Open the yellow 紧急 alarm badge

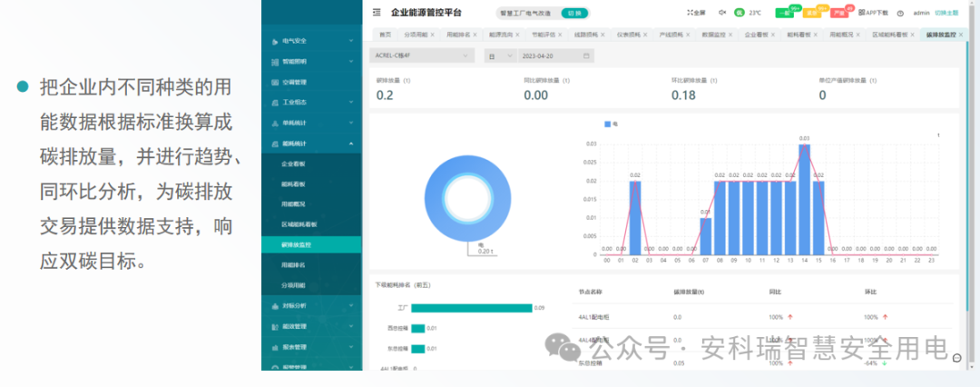(x=811, y=13)
